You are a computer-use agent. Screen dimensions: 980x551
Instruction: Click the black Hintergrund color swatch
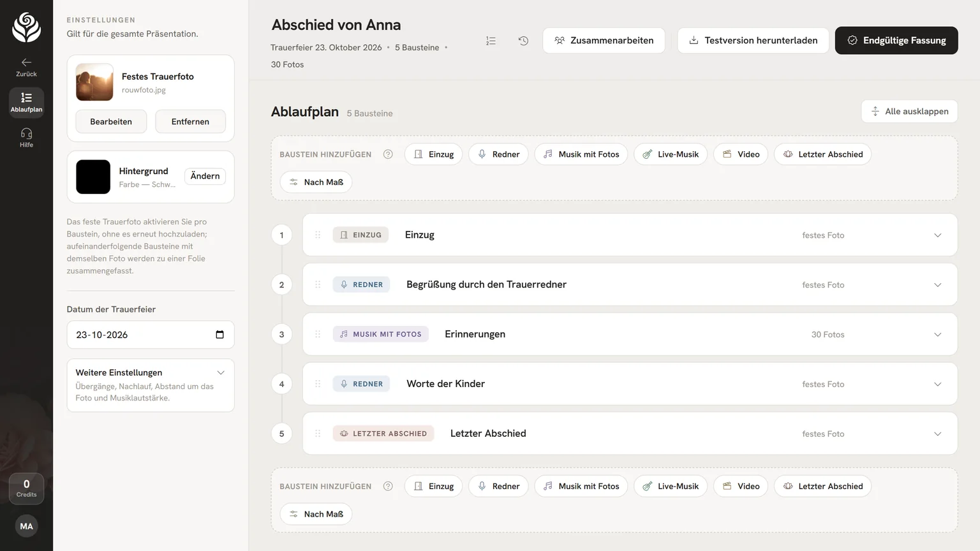[x=93, y=177]
